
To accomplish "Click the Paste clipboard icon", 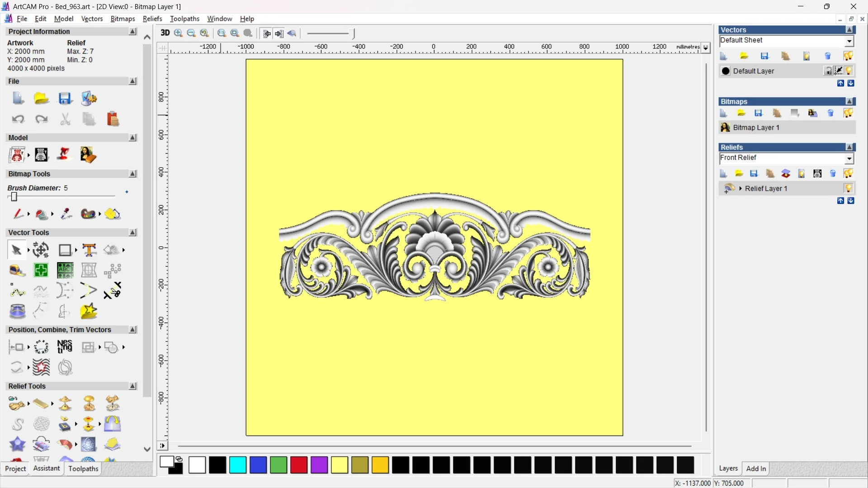I will click(x=113, y=119).
